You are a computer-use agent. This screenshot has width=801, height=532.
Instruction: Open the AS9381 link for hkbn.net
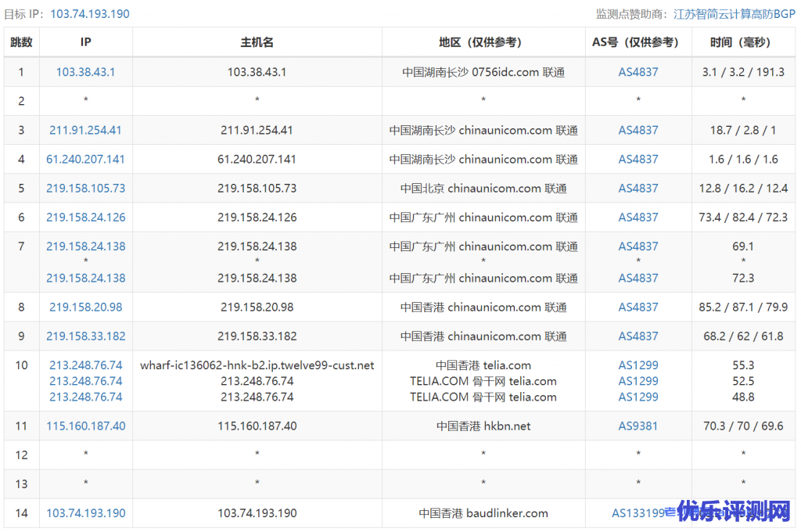tap(638, 426)
